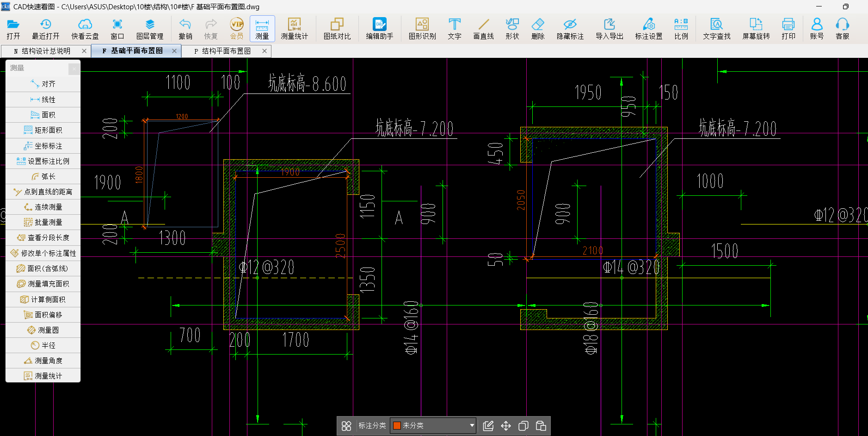Screen dimensions: 868x436
Task: Click the edit annotation icon in bottom bar
Action: pyautogui.click(x=488, y=426)
